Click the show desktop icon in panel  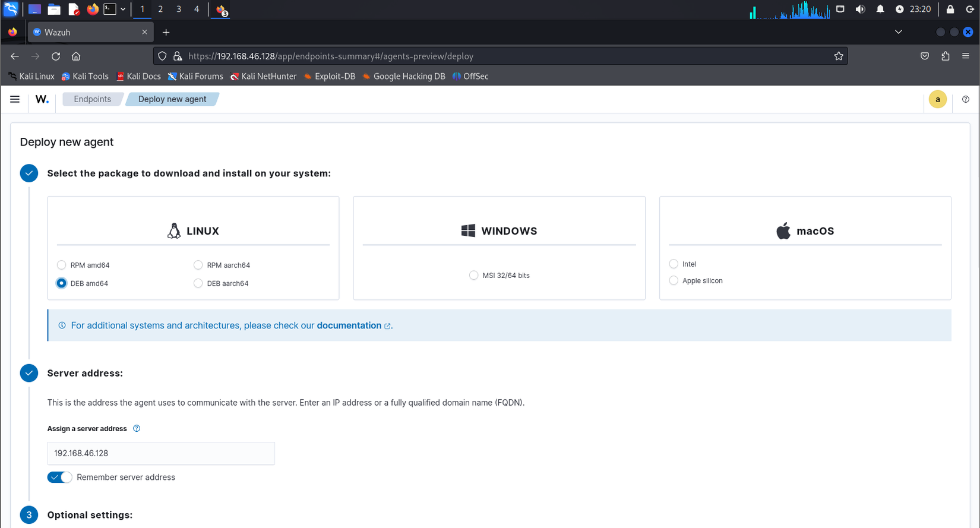pyautogui.click(x=34, y=9)
